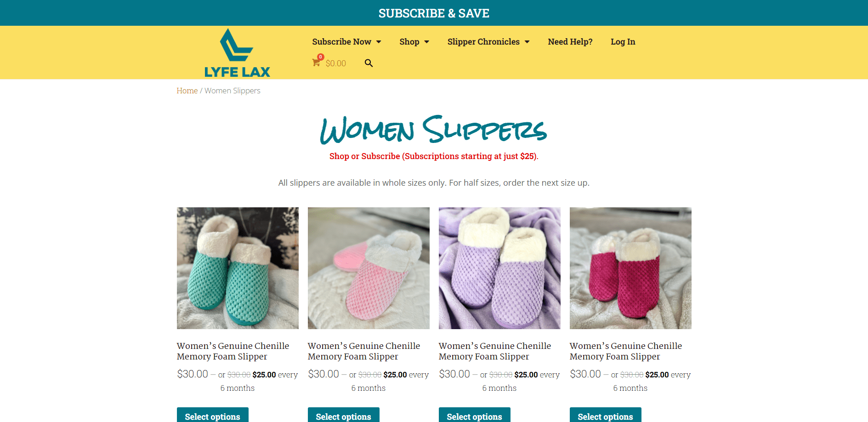Open the magenta slipper product image

[x=630, y=268]
